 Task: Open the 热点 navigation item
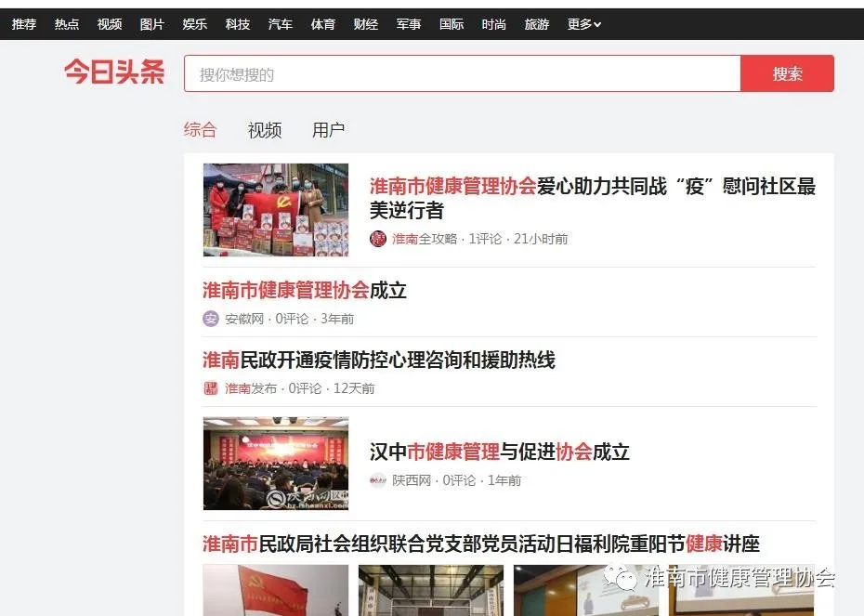coord(67,24)
